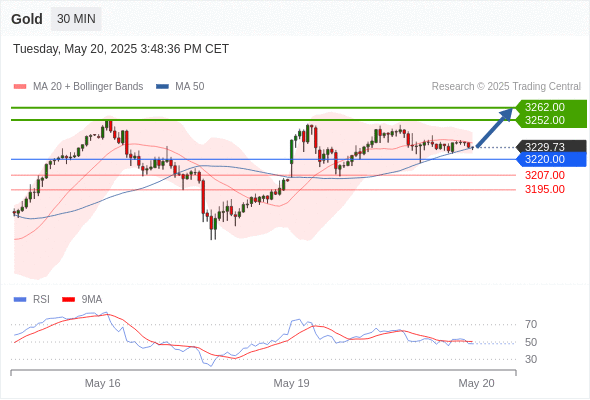Click the MA 20 + Bollinger Bands legend swatch
This screenshot has height=400, width=590.
pyautogui.click(x=20, y=87)
